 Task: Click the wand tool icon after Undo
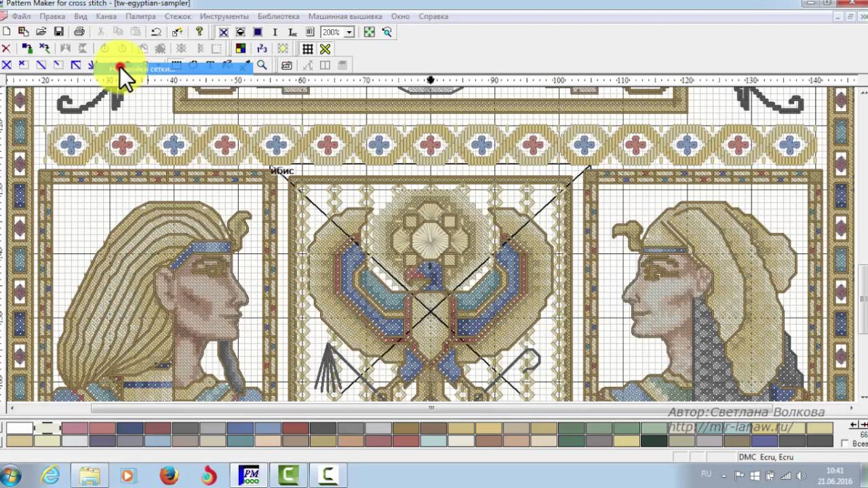(x=177, y=31)
